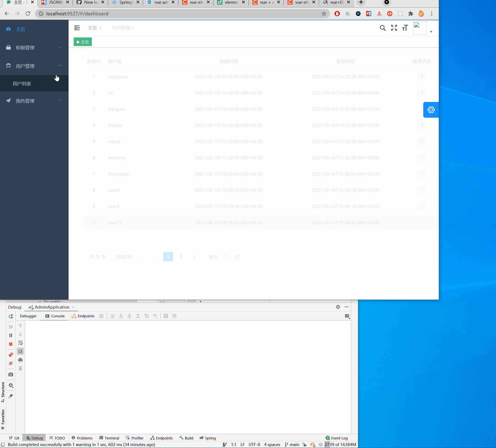Image resolution: width=496 pixels, height=448 pixels.
Task: Click the thread dump camera icon
Action: click(11, 374)
